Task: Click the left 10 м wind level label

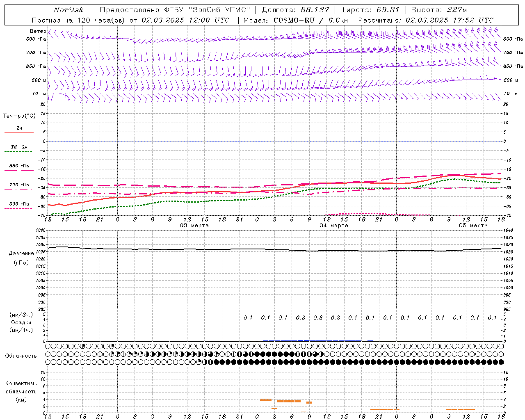Action: (39, 94)
